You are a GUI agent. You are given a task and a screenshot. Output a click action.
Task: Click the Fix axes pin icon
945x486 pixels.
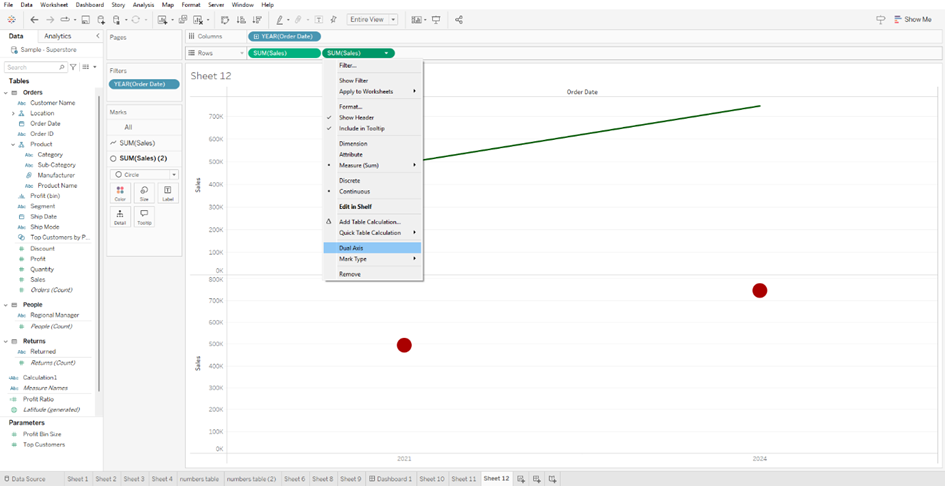[x=334, y=19]
